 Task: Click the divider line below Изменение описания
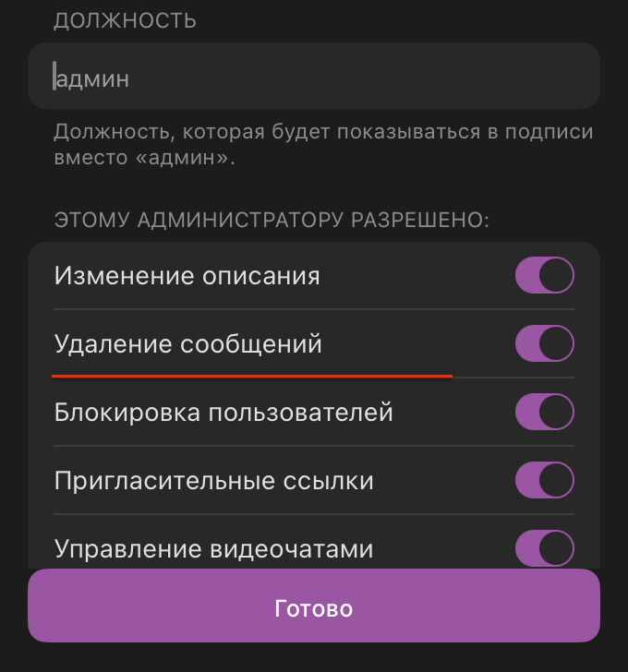coord(314,309)
